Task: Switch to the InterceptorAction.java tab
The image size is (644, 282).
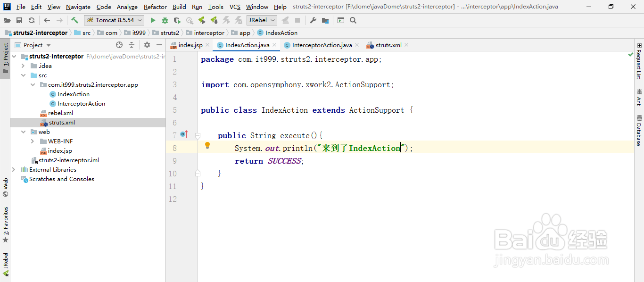Action: [322, 45]
